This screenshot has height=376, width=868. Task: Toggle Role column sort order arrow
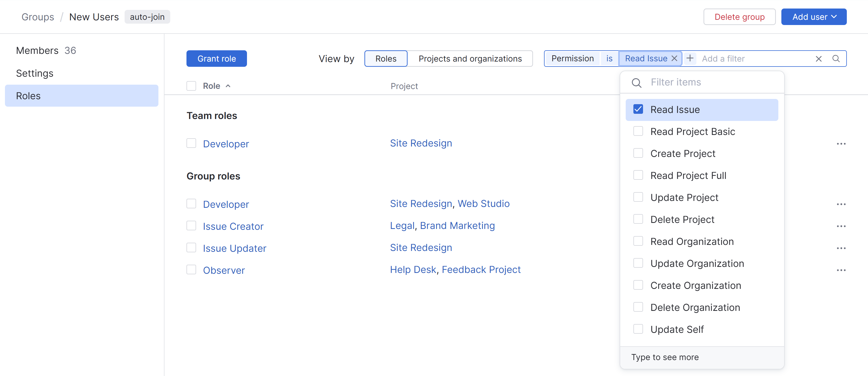228,86
